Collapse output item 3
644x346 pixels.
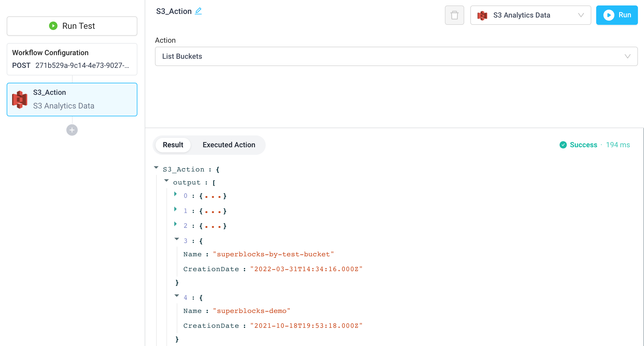pyautogui.click(x=177, y=239)
